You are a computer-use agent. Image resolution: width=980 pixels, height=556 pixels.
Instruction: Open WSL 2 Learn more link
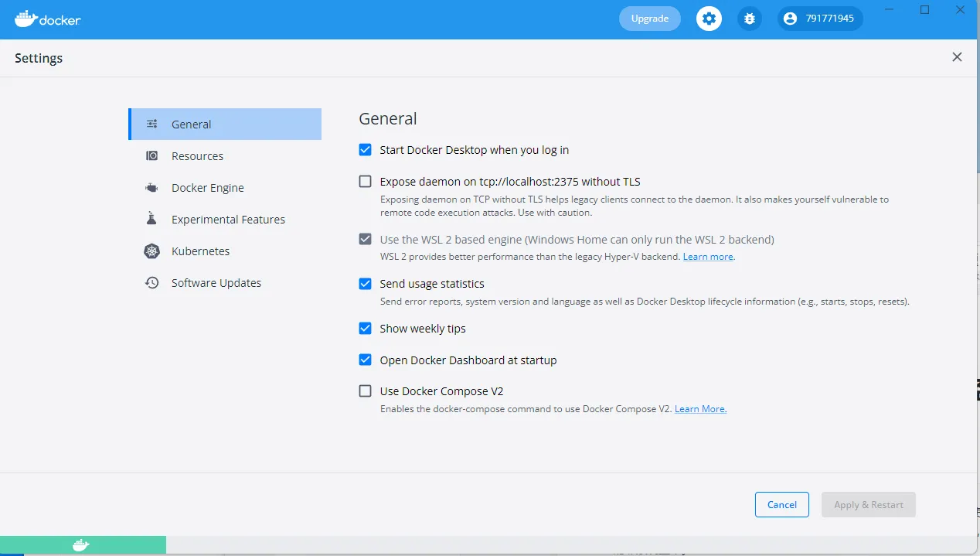tap(708, 257)
